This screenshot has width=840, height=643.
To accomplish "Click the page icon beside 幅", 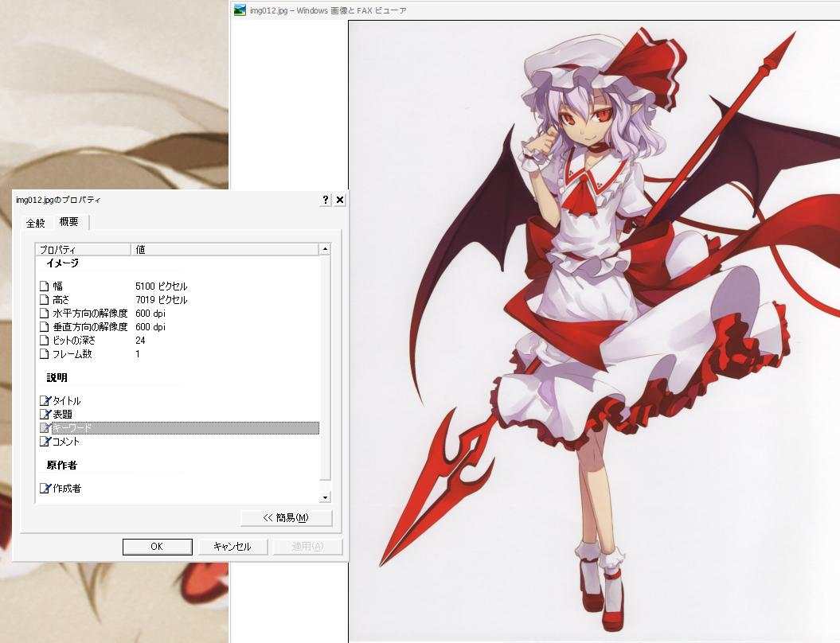I will [45, 286].
